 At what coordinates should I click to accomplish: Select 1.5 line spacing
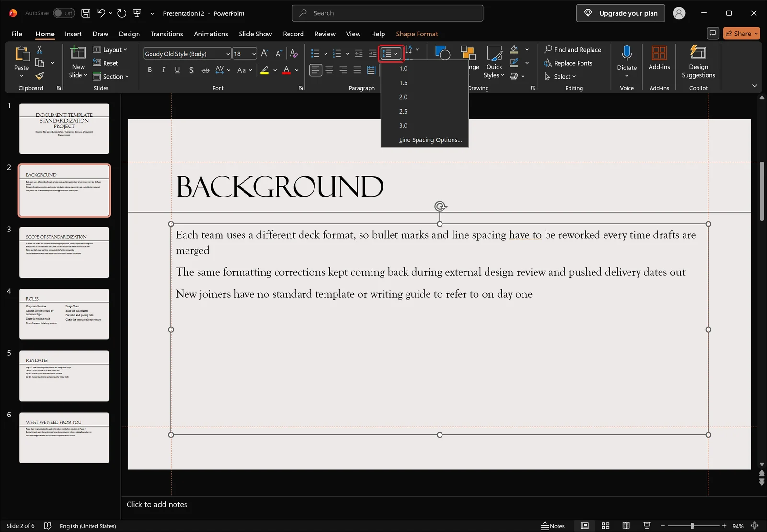(x=424, y=83)
